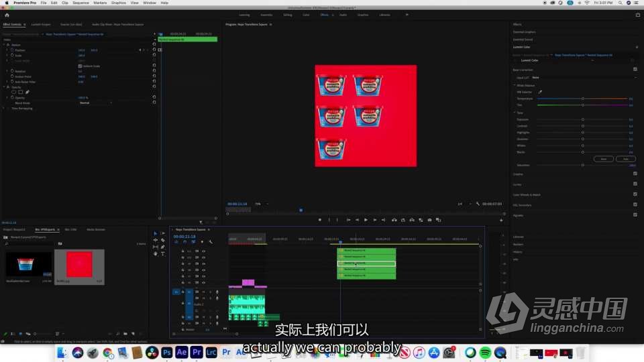Viewport: 644px width, 362px height.
Task: Toggle Position animation stopwatch
Action: pos(12,50)
